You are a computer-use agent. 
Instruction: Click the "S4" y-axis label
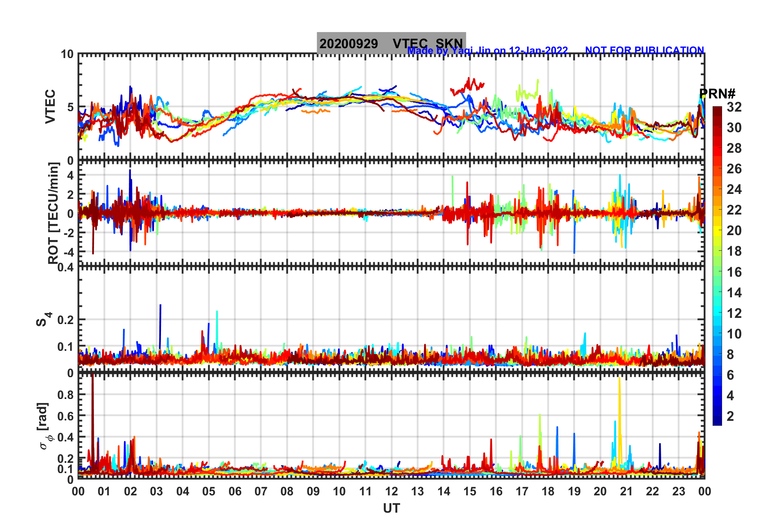(x=44, y=319)
